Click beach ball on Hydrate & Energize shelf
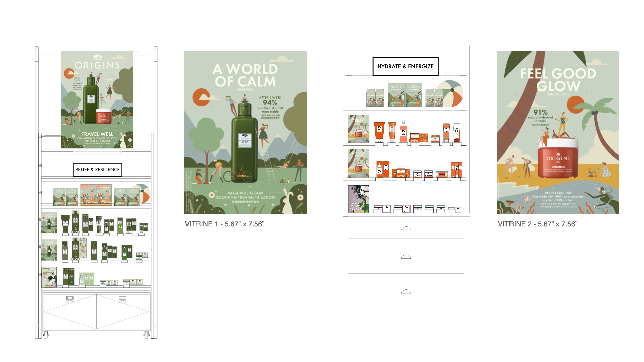This screenshot has width=644, height=362. point(452,94)
